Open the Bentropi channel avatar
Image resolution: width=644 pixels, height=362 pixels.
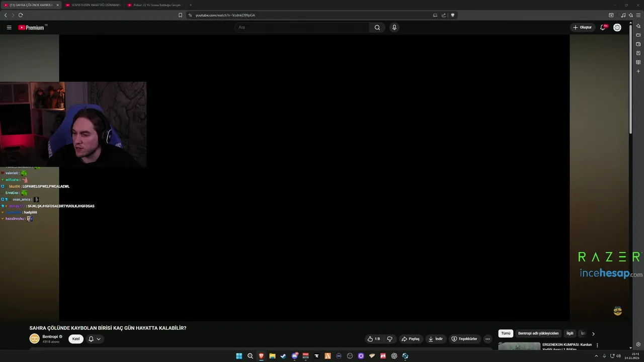pyautogui.click(x=34, y=339)
